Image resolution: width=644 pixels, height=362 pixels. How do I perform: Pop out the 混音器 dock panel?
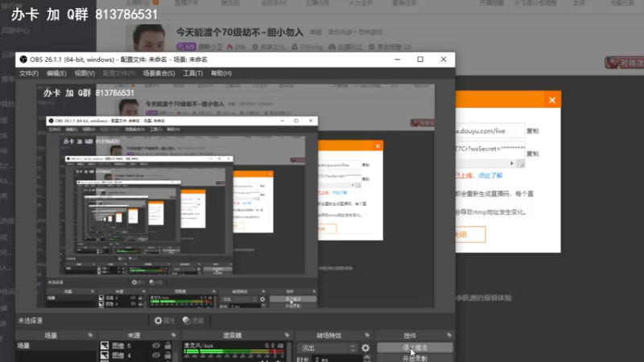(287, 335)
